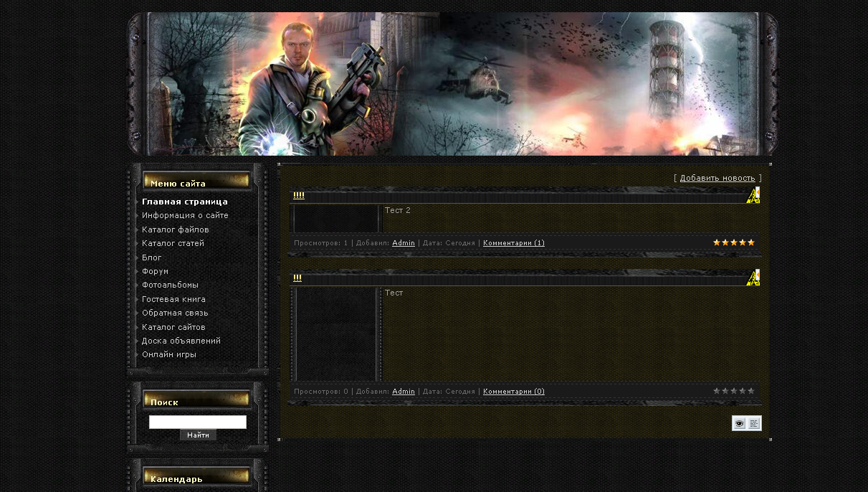868x492 pixels.
Task: Click the thumbnail of the "Тест" post
Action: coord(336,334)
